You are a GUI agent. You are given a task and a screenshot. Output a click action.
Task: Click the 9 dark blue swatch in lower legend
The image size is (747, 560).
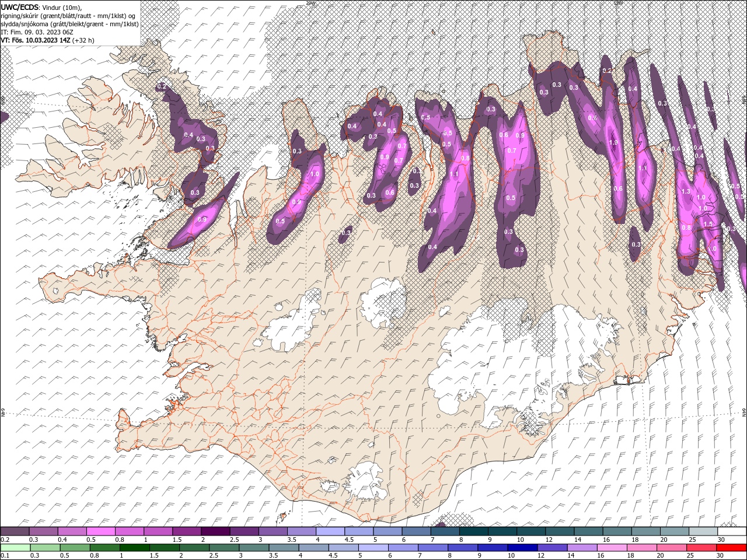pyautogui.click(x=493, y=547)
